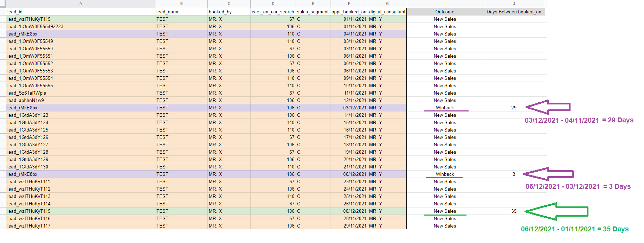The width and height of the screenshot is (644, 243).
Task: Select cell lead_1GtdA3dY126
Action: tap(80, 137)
